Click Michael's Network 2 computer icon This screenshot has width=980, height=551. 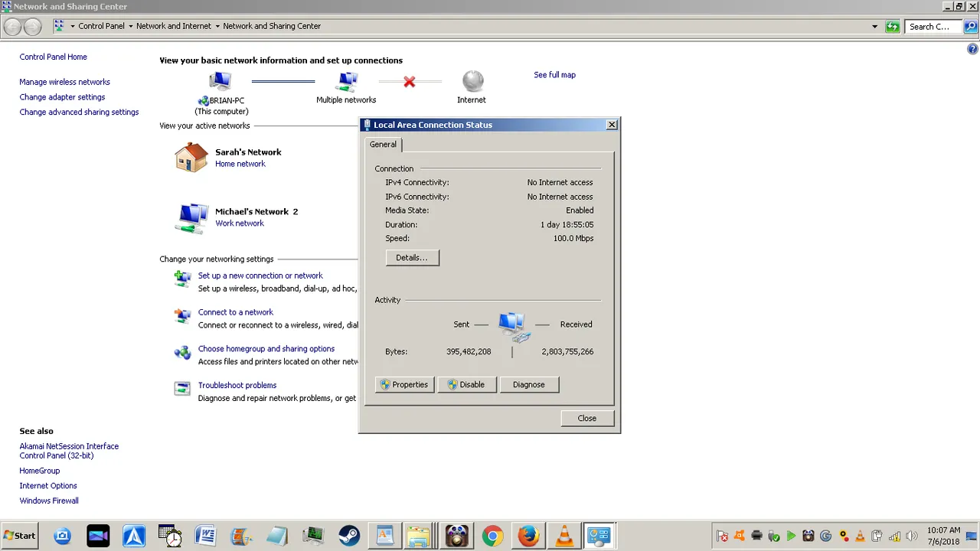(191, 218)
